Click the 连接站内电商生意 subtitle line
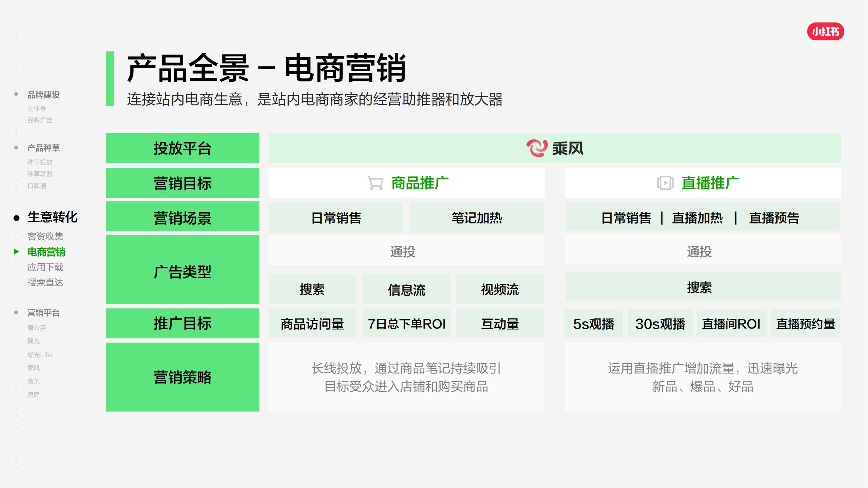This screenshot has width=868, height=488. (315, 99)
